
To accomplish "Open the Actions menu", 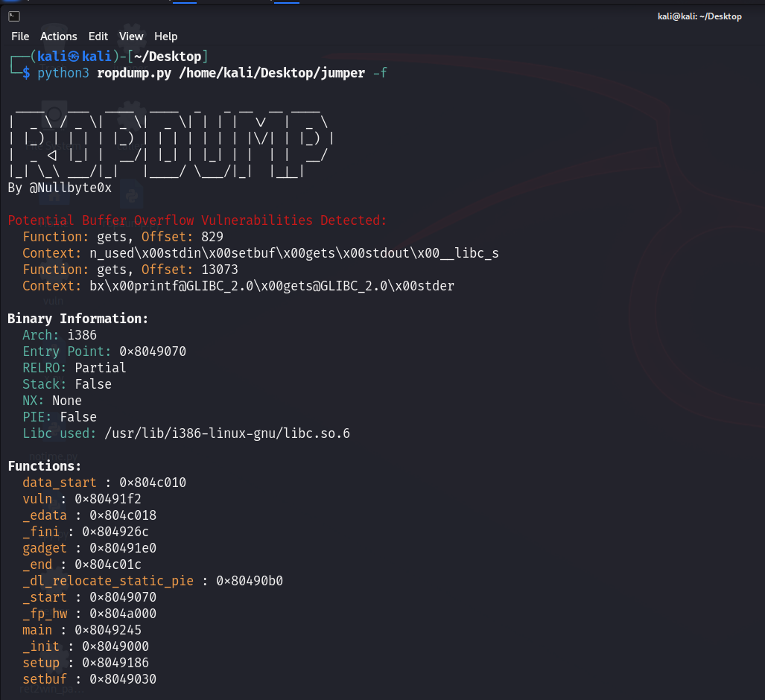I will [x=59, y=36].
